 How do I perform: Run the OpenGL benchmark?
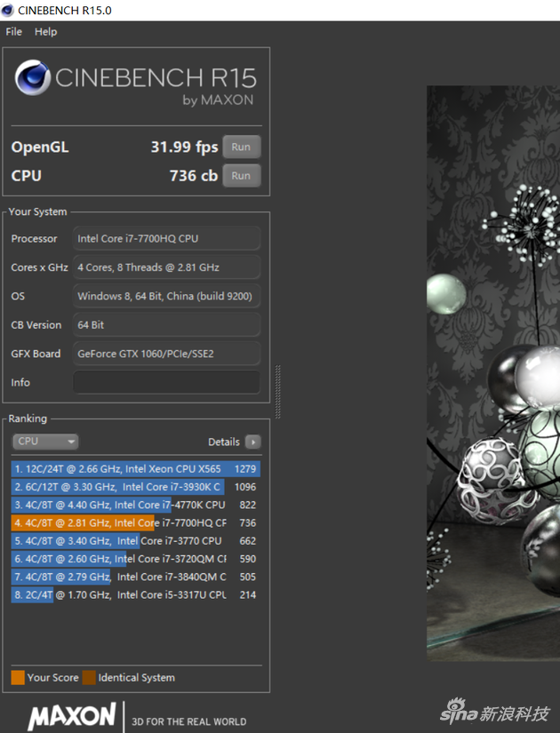click(242, 147)
